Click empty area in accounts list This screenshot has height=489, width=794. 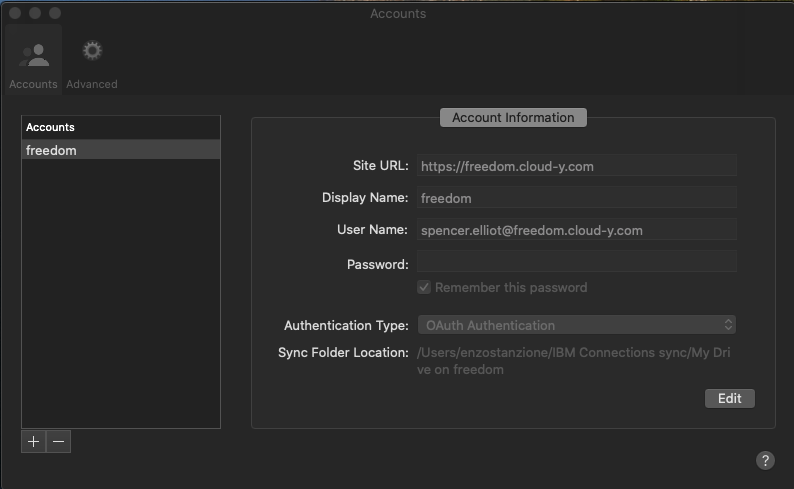[120, 300]
